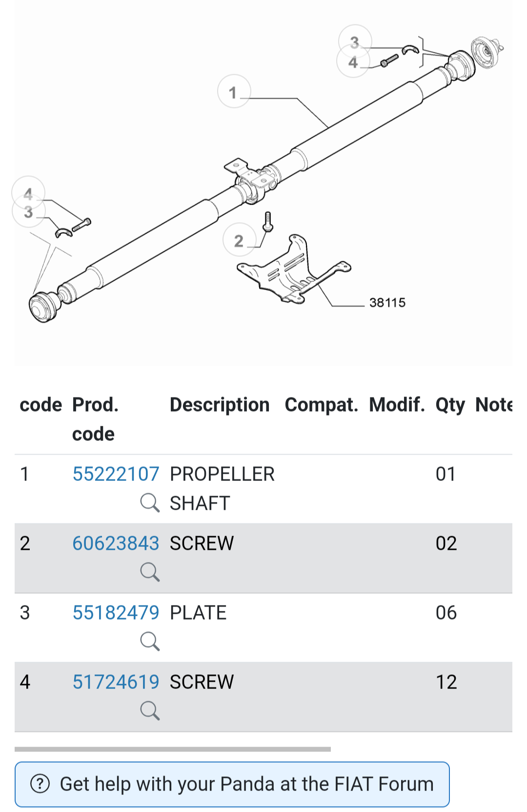Click the horizontal table scrollbar
The width and height of the screenshot is (527, 812).
(173, 749)
